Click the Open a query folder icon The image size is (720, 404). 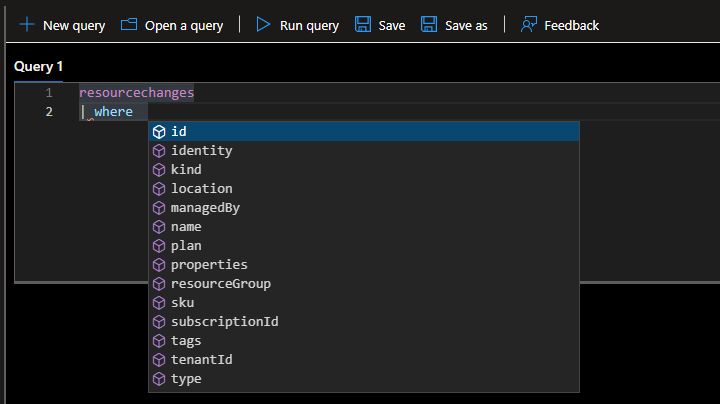click(x=128, y=25)
